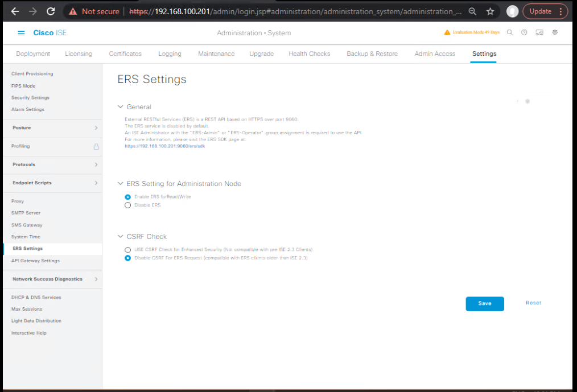Open Security Settings in sidebar
The height and width of the screenshot is (392, 577).
point(30,97)
